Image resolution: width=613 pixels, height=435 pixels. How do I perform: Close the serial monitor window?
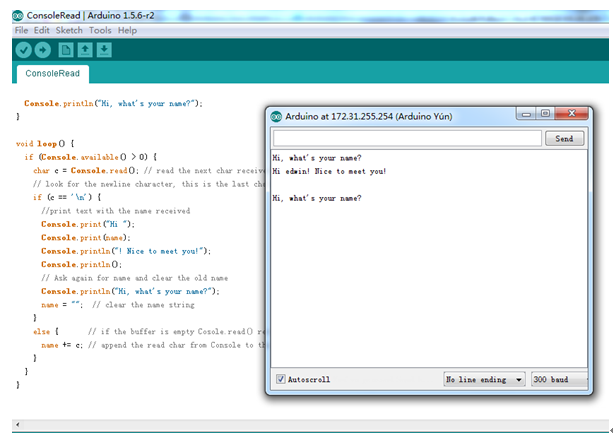pos(572,113)
